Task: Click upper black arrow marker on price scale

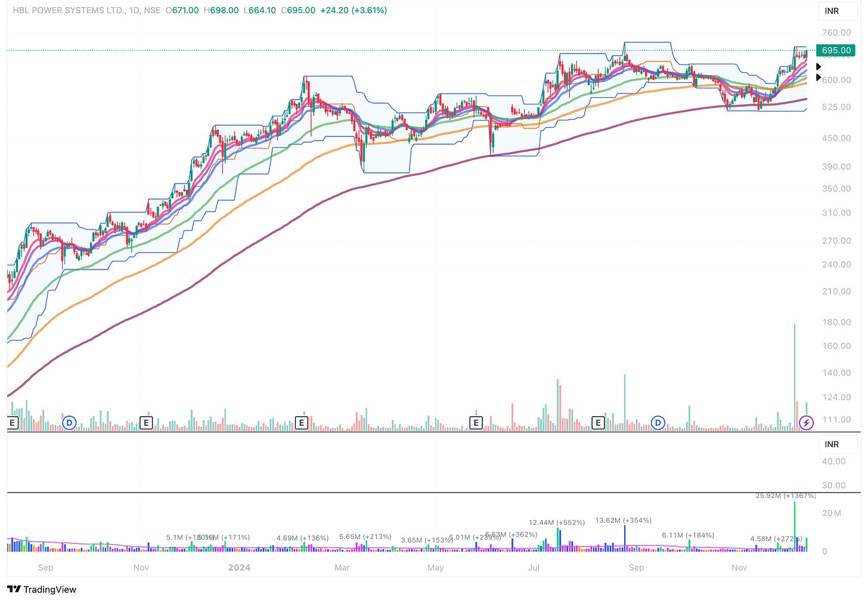Action: (x=819, y=67)
